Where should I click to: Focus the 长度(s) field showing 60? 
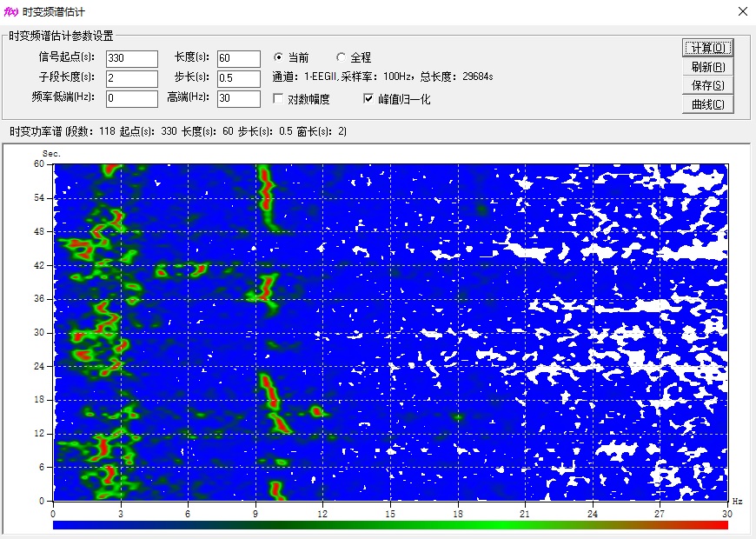click(x=239, y=58)
